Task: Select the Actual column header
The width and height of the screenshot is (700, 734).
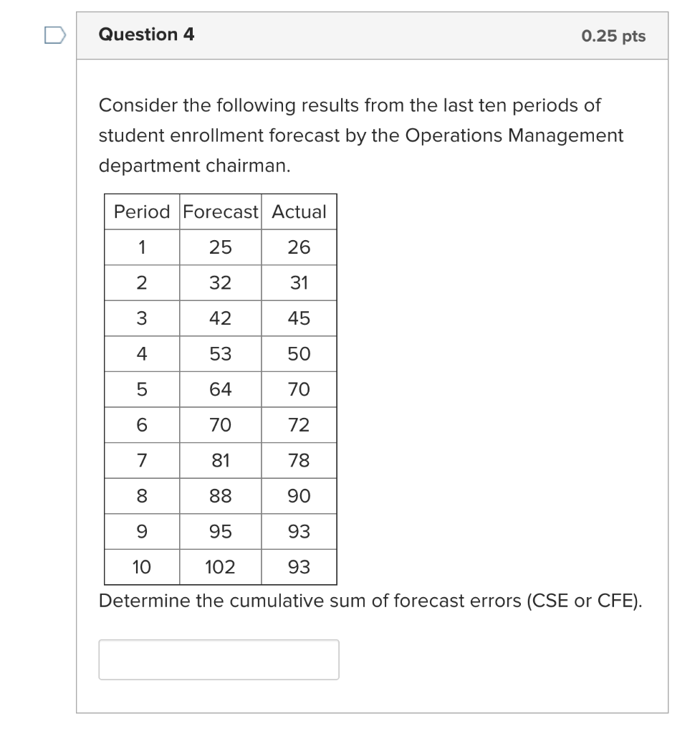Action: pos(298,211)
